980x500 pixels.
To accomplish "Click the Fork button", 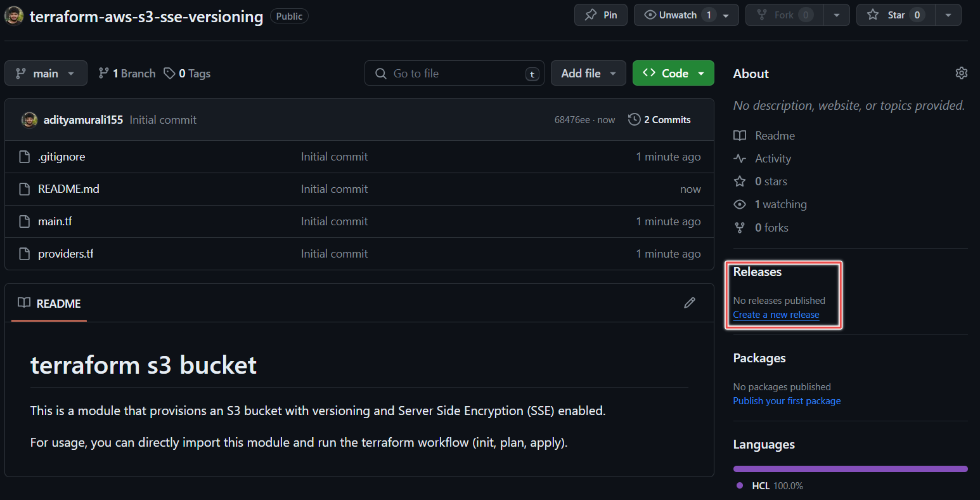I will (784, 15).
